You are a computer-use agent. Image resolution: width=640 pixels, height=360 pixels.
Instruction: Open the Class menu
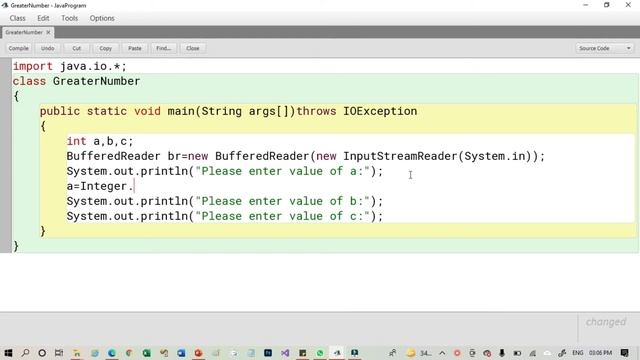(18, 18)
